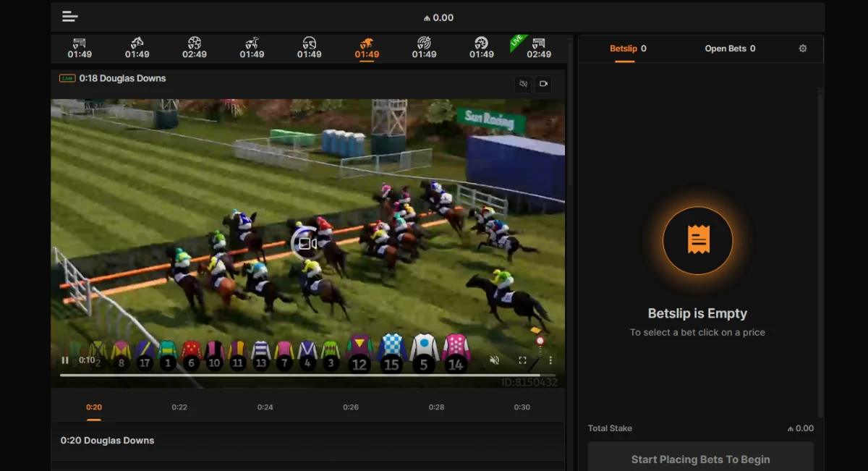This screenshot has width=868, height=471.
Task: Select the dartboard event icon
Action: pos(424,48)
